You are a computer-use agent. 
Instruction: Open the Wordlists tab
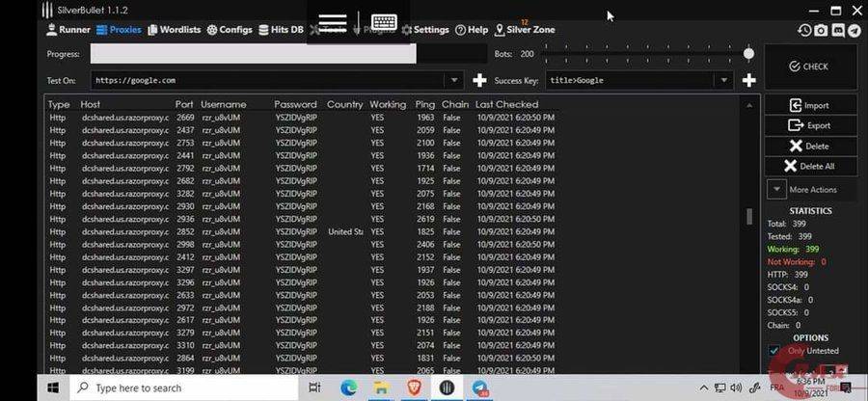coord(174,30)
